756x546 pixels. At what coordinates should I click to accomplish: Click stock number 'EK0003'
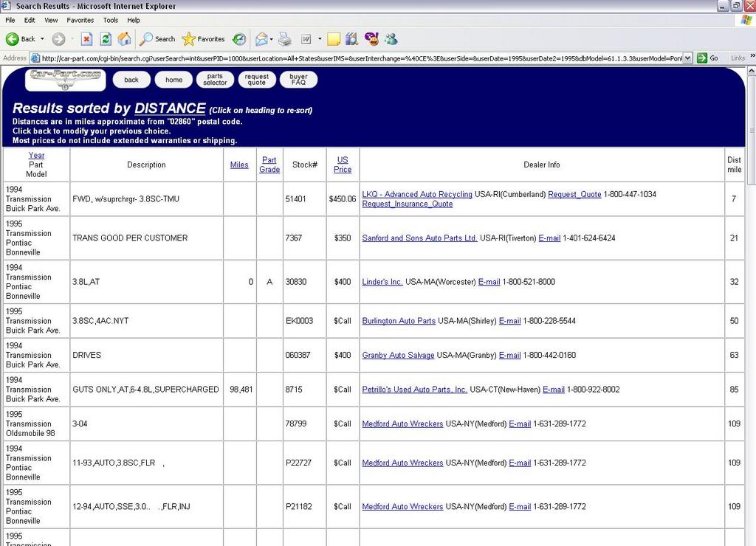[300, 321]
